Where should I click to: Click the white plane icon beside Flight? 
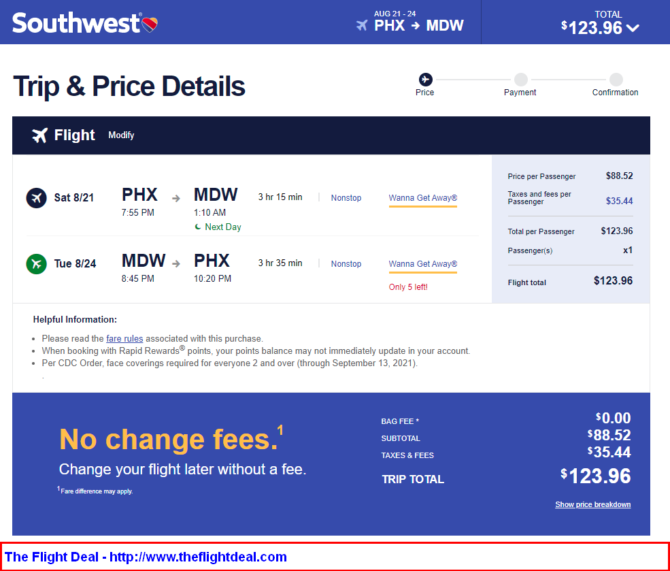click(40, 135)
